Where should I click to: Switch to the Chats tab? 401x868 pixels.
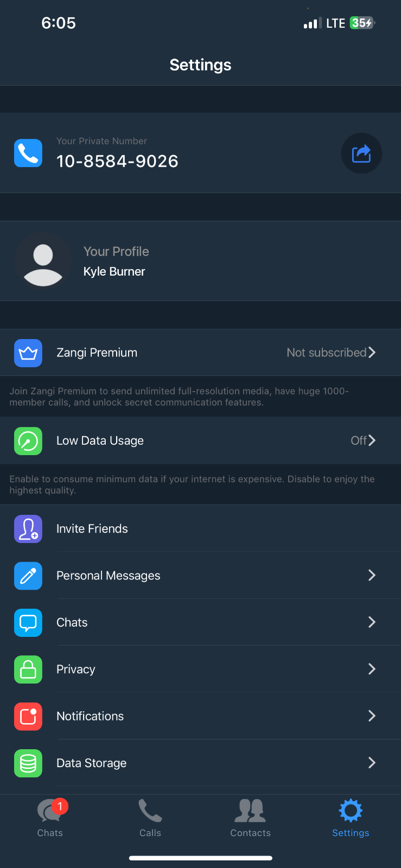coord(50,818)
